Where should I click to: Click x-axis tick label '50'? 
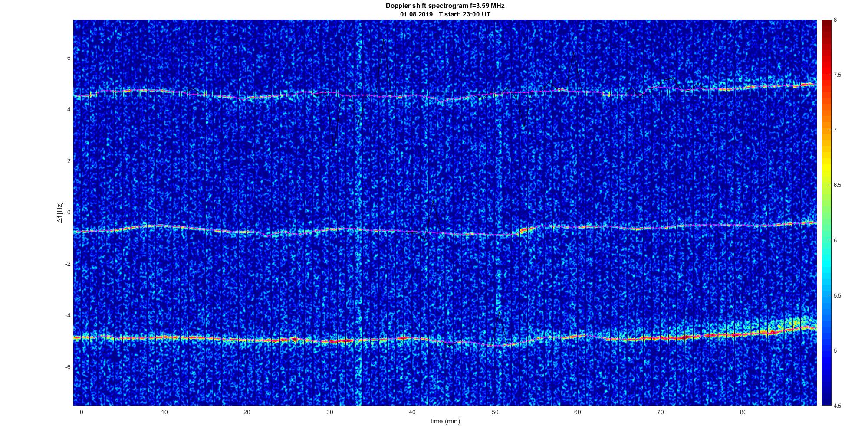(495, 412)
